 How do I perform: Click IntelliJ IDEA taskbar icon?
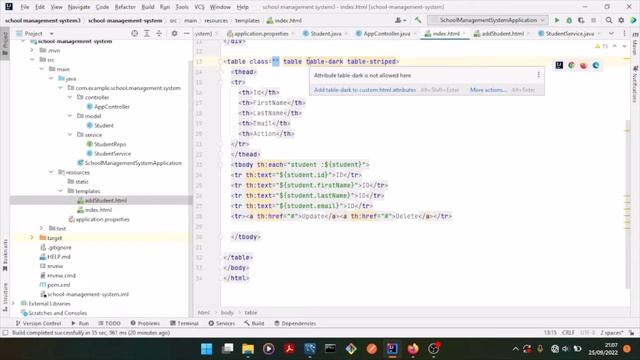[x=392, y=349]
